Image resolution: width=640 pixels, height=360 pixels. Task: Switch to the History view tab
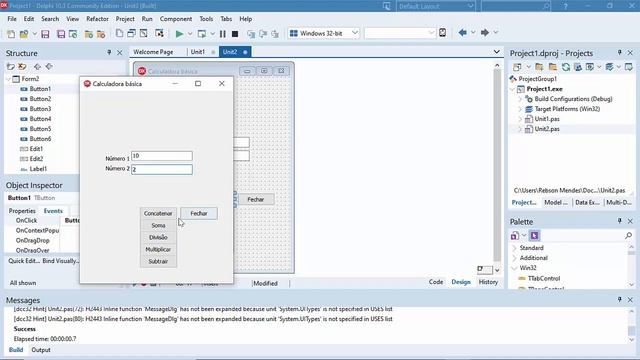(x=488, y=282)
